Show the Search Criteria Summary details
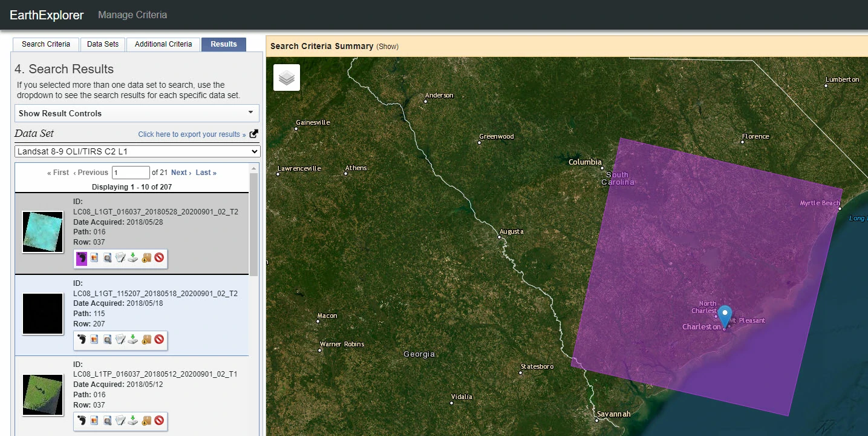 pyautogui.click(x=387, y=47)
